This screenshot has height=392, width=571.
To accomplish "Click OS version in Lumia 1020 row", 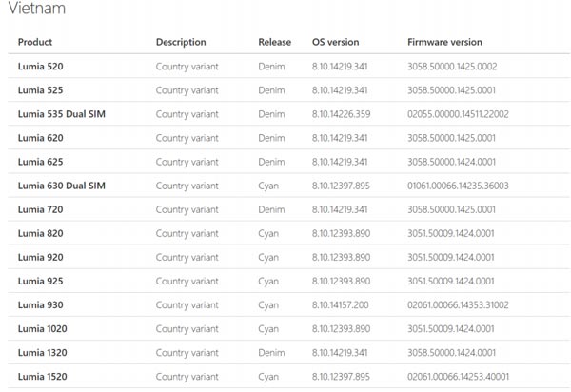I will [341, 328].
